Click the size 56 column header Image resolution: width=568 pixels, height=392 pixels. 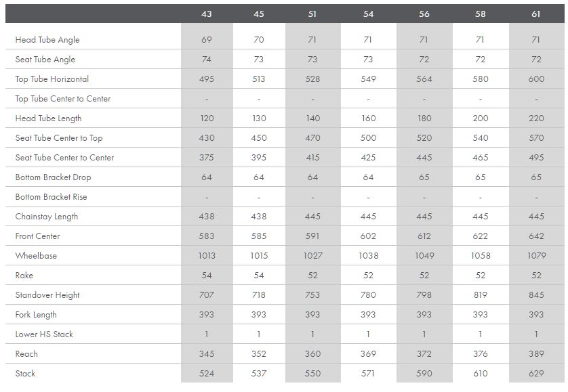tap(424, 14)
